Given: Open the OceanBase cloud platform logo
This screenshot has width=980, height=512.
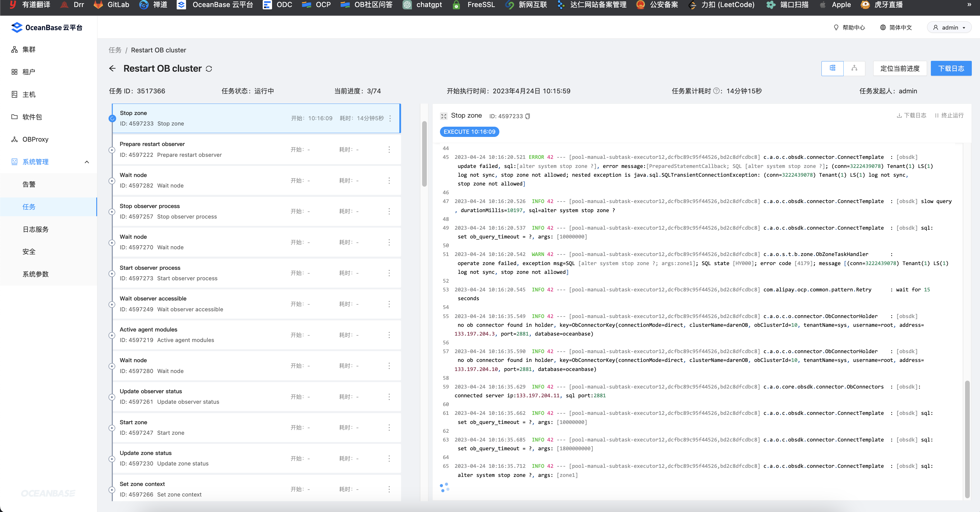Looking at the screenshot, I should [47, 28].
